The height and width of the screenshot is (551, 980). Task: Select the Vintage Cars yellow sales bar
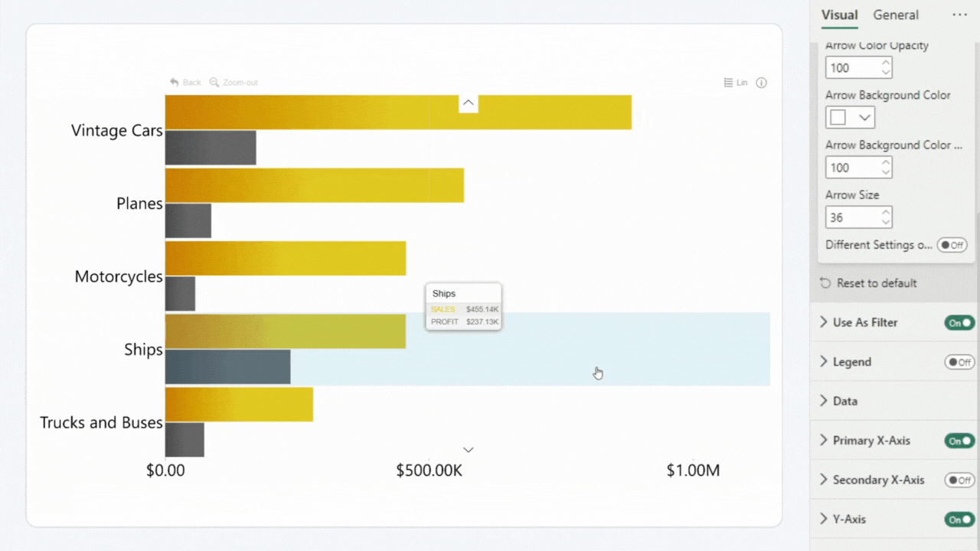pyautogui.click(x=398, y=112)
